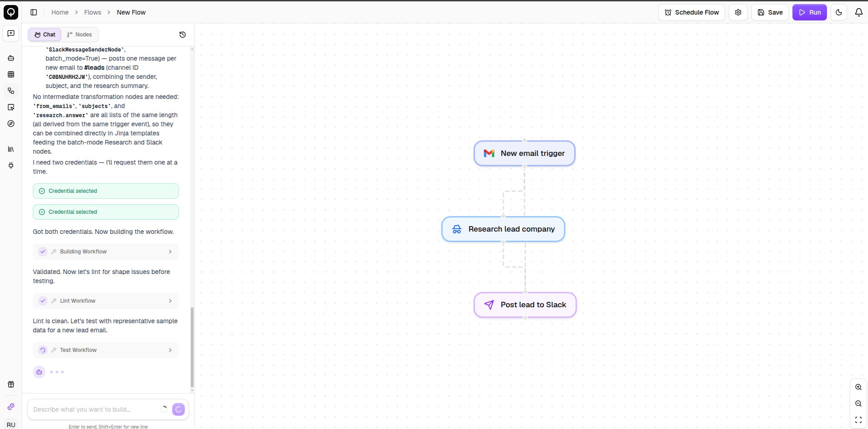Go to Home breadcrumb
This screenshot has width=868, height=429.
[x=60, y=12]
